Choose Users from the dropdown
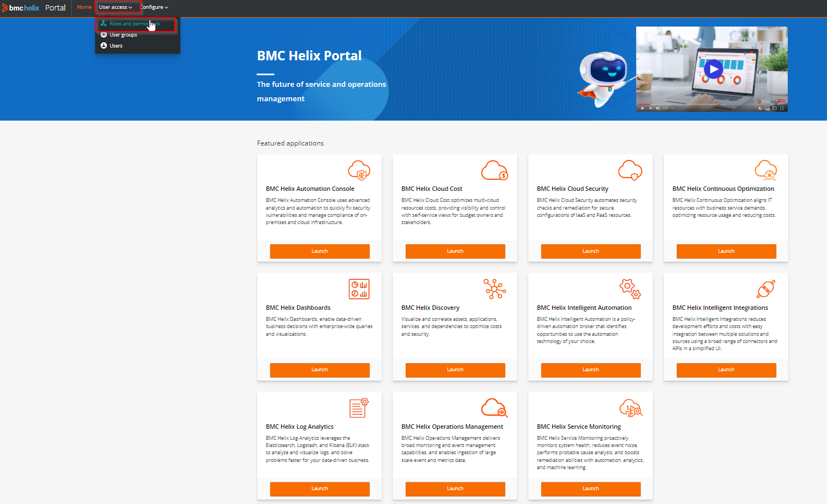 coord(116,46)
